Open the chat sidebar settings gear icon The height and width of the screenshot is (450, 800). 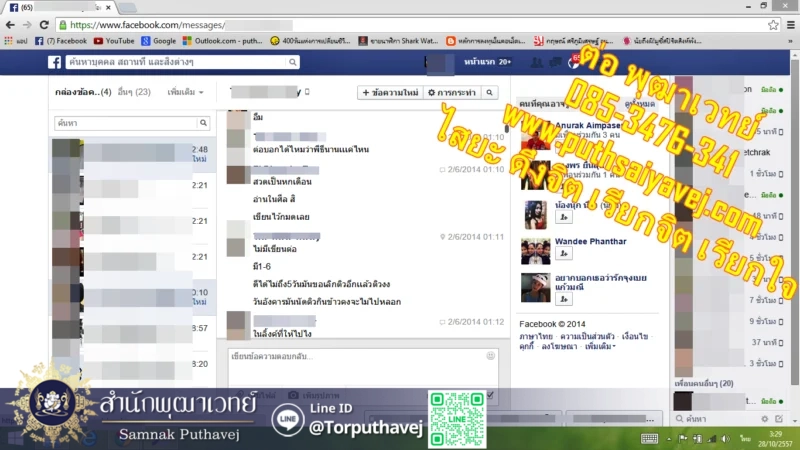(x=764, y=419)
